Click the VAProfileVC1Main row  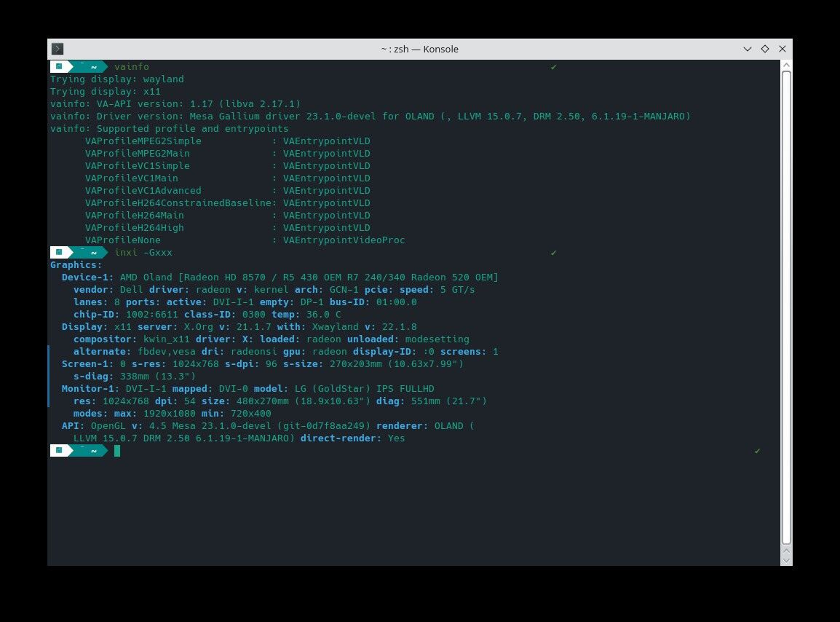(x=228, y=178)
